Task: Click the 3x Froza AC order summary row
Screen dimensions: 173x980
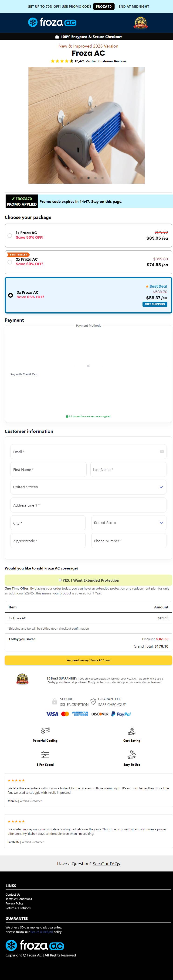Action: (x=88, y=618)
